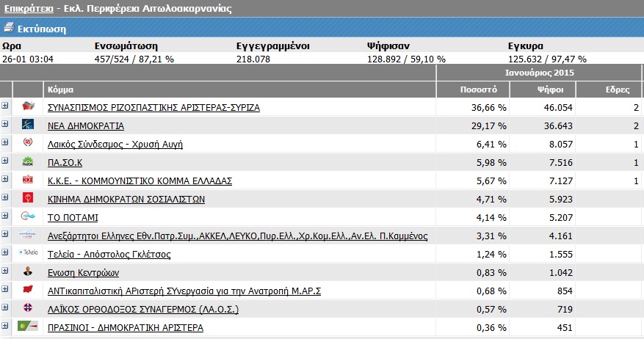Viewport: 644px width, 339px height.
Task: Open the Κ.Κ.Ε. - ΚΟΜΜΟΥΝΙΣΤΙΚΟ ΚΟΜΜΑ ΕΛΛΑΔΑΣ link
Action: (x=140, y=181)
